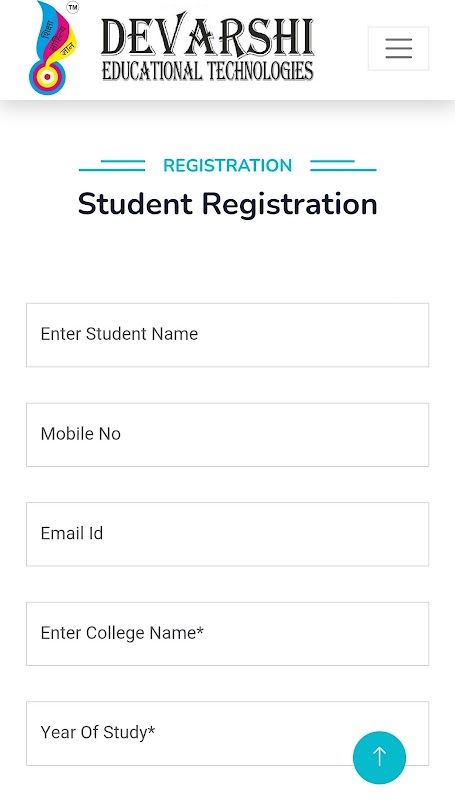Click the Devarshi flame logo icon

(x=53, y=48)
